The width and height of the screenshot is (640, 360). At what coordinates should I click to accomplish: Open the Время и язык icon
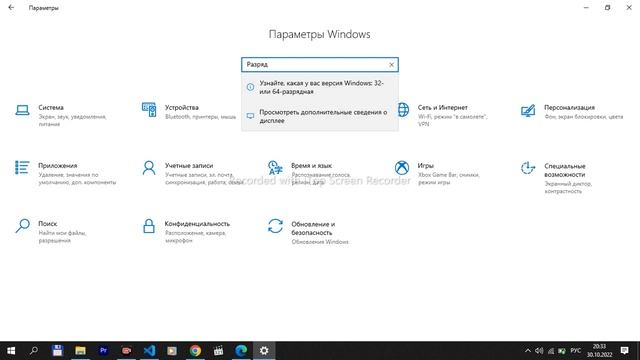[x=275, y=167]
